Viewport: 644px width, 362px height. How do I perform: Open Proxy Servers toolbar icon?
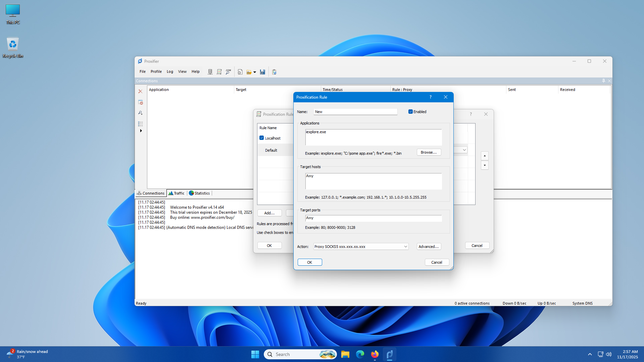tap(210, 72)
